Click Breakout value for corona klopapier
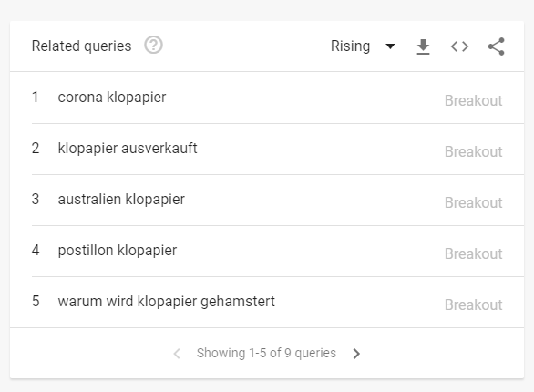This screenshot has width=534, height=392. (473, 101)
